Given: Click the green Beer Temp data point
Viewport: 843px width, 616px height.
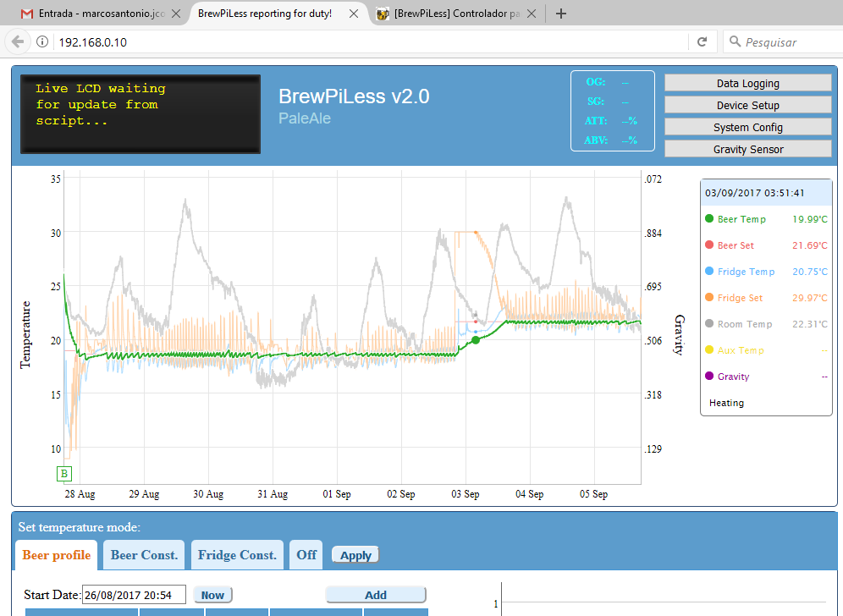Looking at the screenshot, I should (x=476, y=339).
